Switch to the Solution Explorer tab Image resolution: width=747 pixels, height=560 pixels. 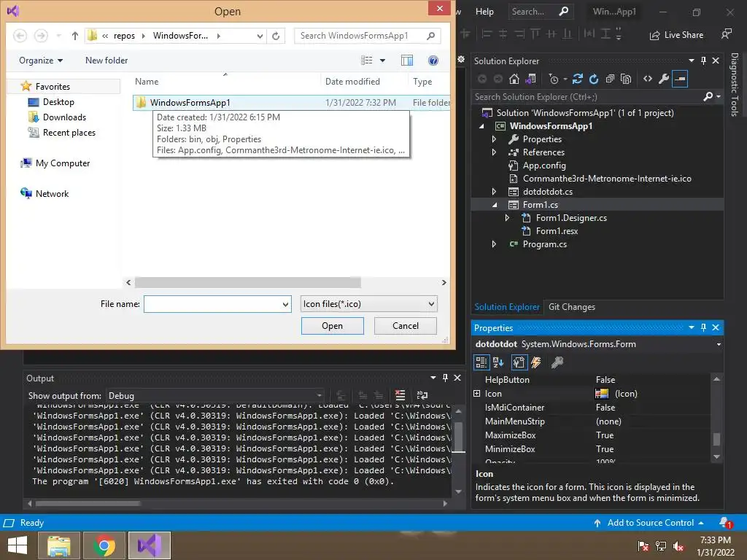(507, 307)
